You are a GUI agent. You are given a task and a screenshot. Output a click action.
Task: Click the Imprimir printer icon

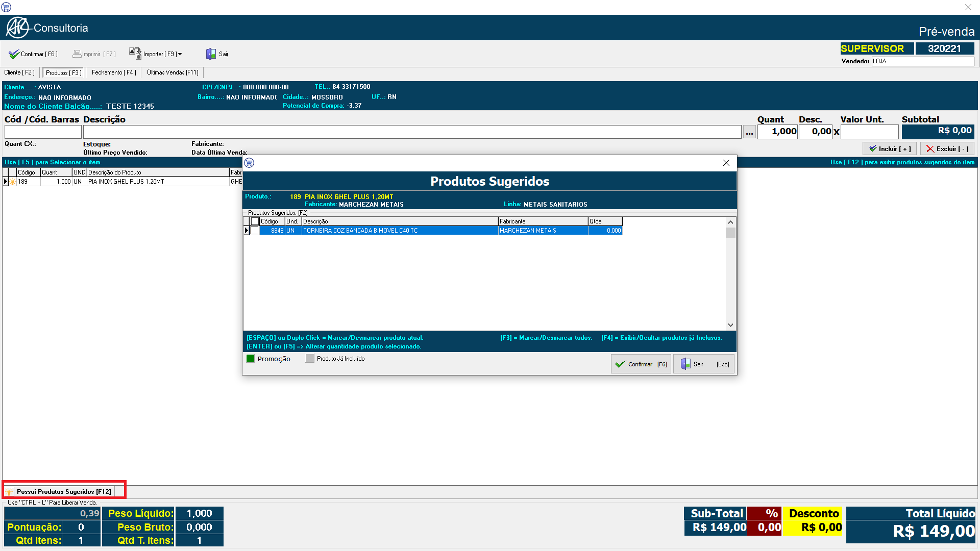[77, 54]
